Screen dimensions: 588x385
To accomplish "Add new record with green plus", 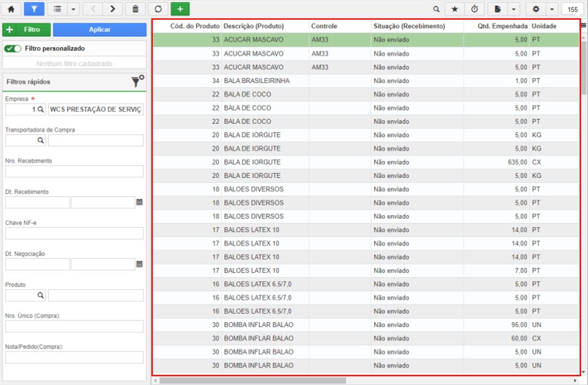I will point(180,9).
